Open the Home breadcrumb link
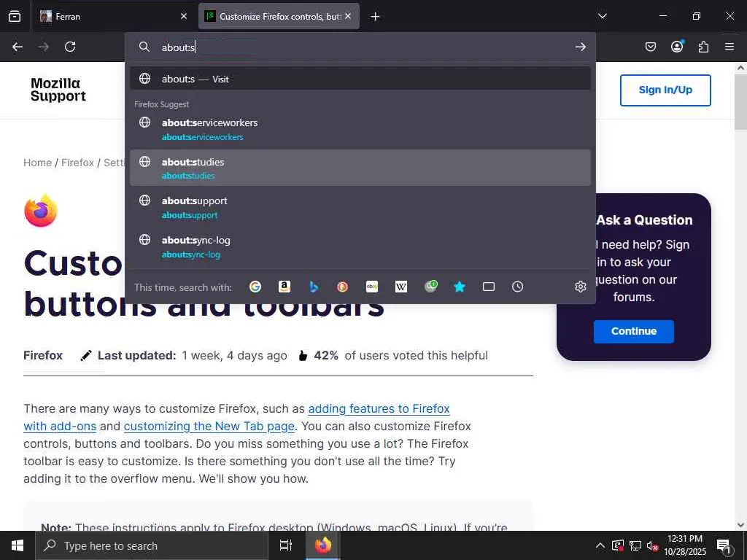The image size is (747, 560). [38, 163]
